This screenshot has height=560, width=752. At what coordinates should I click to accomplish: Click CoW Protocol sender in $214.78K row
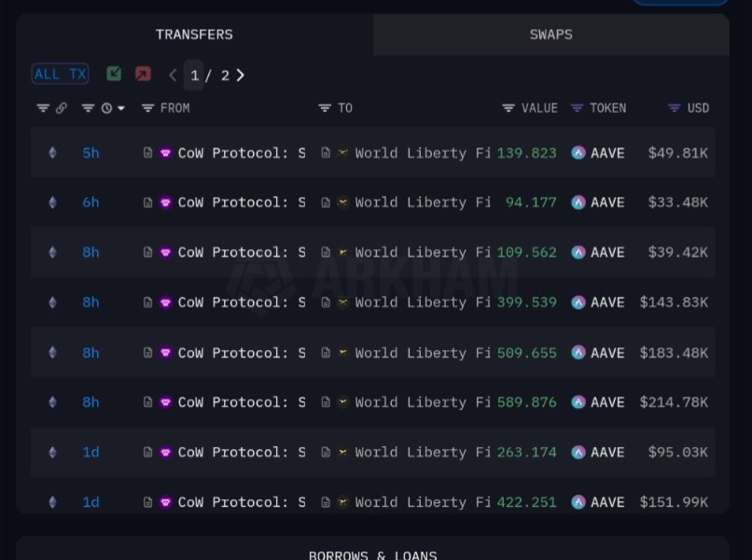[242, 402]
